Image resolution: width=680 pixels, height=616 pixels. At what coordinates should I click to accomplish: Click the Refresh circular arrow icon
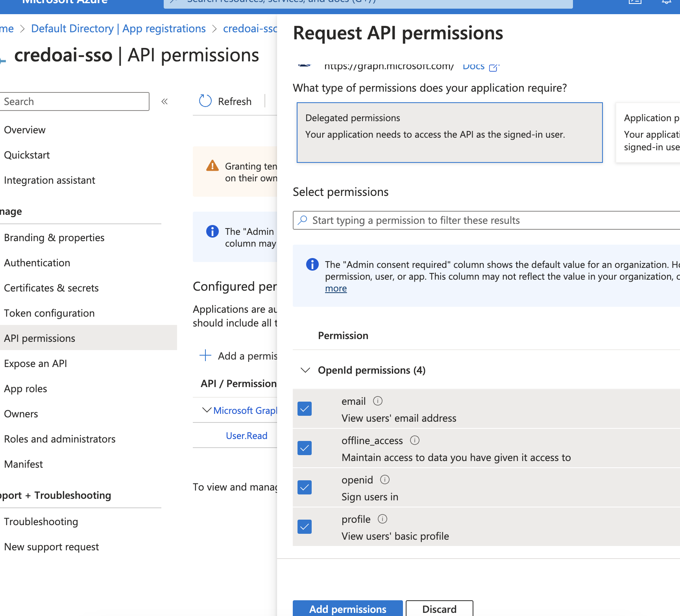click(x=205, y=101)
